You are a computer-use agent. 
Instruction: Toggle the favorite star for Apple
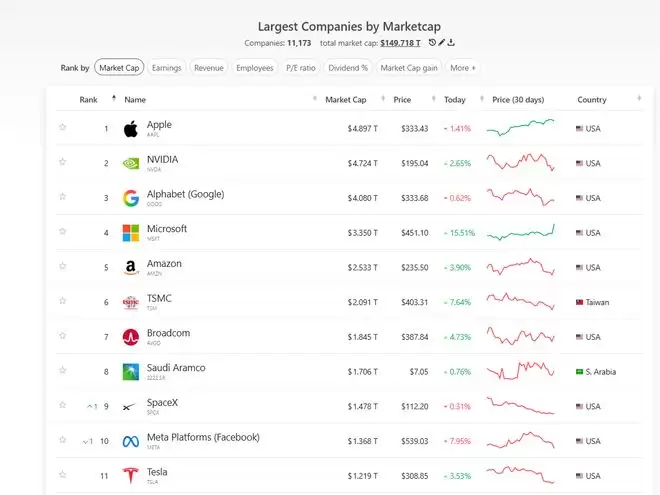click(x=63, y=127)
